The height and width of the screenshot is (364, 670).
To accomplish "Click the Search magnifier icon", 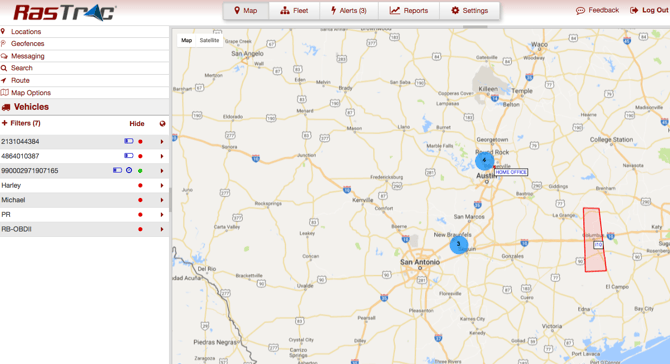I will pos(4,68).
